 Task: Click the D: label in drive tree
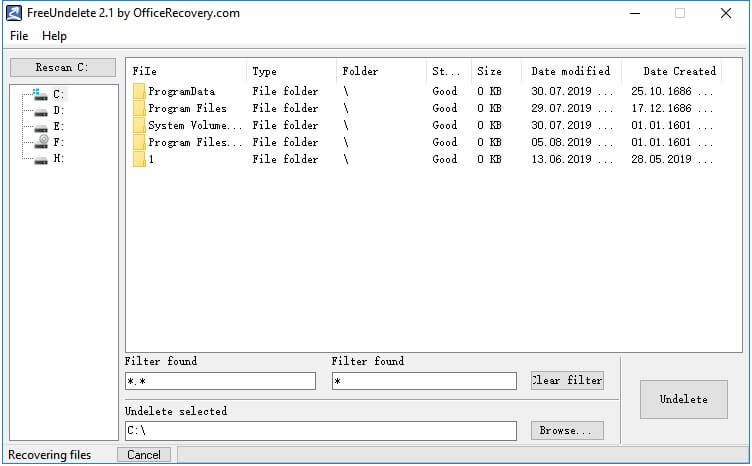(x=59, y=111)
